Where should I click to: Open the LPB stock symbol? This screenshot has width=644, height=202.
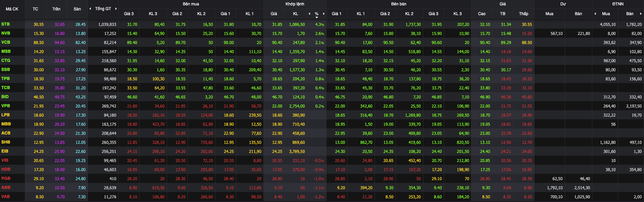click(5, 115)
